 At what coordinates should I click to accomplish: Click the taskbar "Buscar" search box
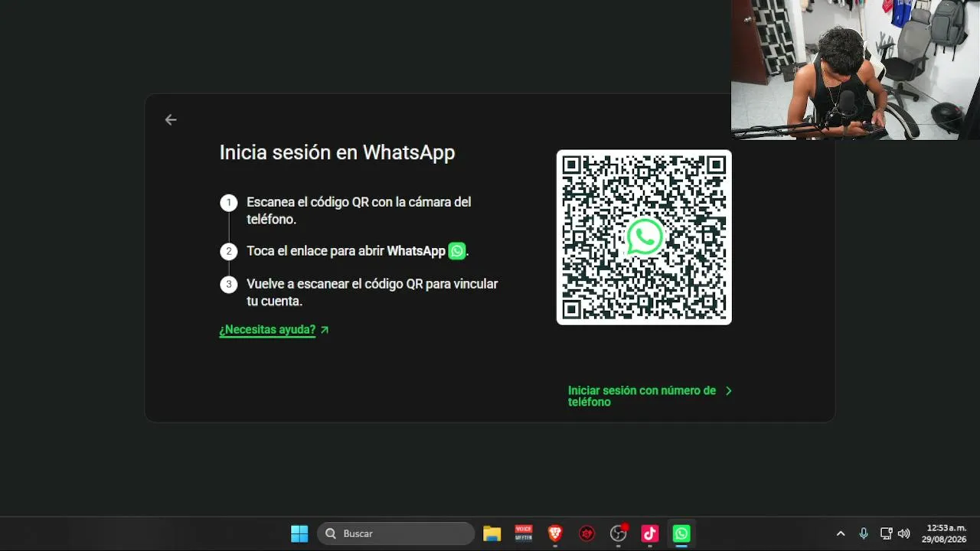pyautogui.click(x=396, y=533)
